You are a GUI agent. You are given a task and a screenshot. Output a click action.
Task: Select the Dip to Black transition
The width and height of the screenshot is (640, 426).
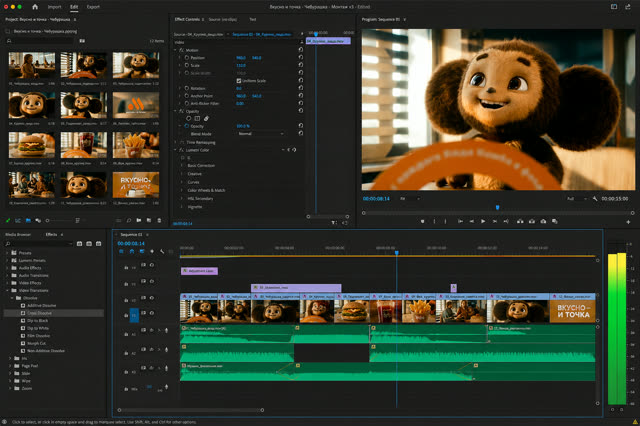(x=38, y=320)
